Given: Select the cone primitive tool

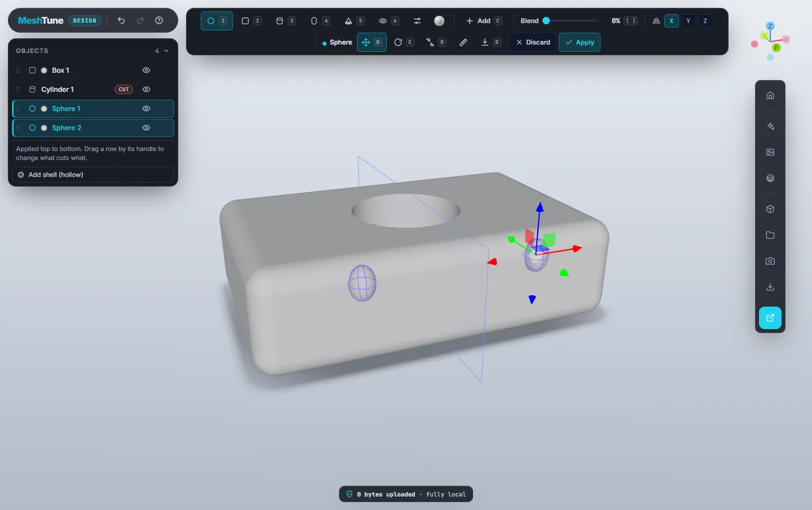Looking at the screenshot, I should tap(354, 21).
